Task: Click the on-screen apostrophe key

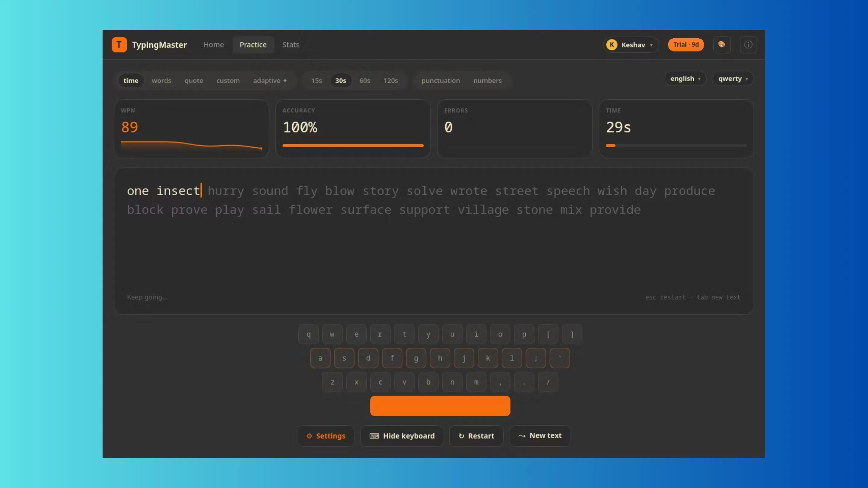Action: (560, 358)
